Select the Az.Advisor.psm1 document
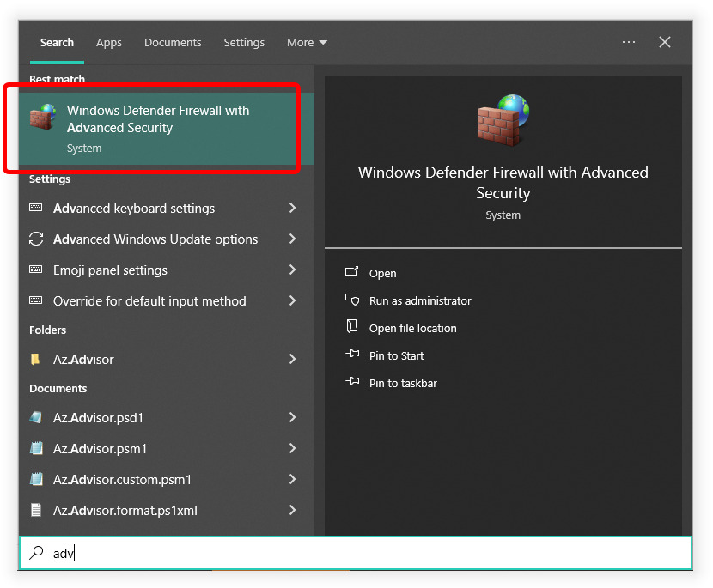This screenshot has height=588, width=713. tap(167, 448)
